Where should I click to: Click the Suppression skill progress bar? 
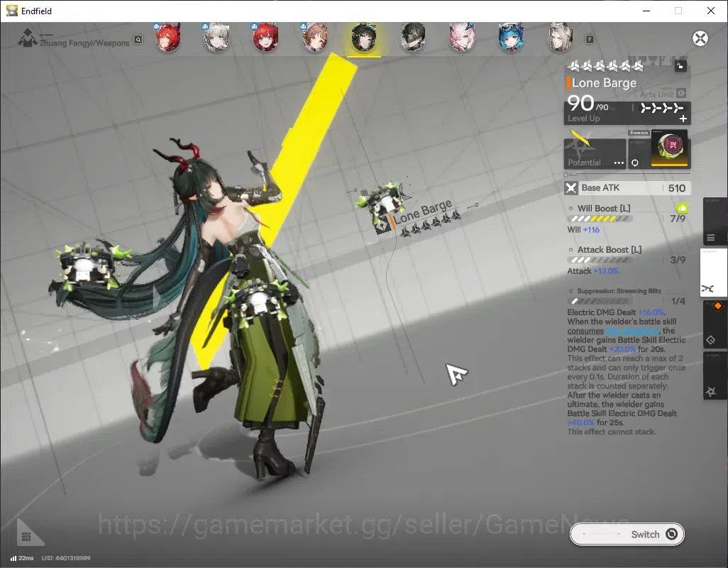tap(600, 302)
